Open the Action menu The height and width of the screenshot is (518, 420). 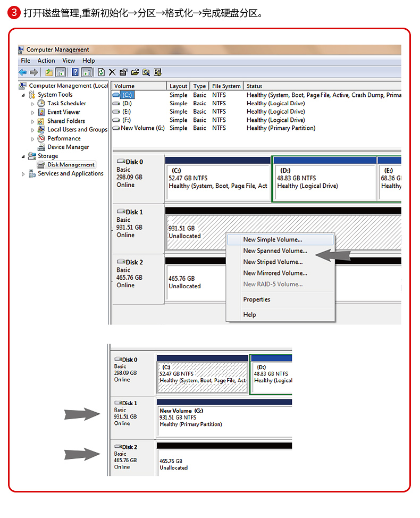click(46, 61)
